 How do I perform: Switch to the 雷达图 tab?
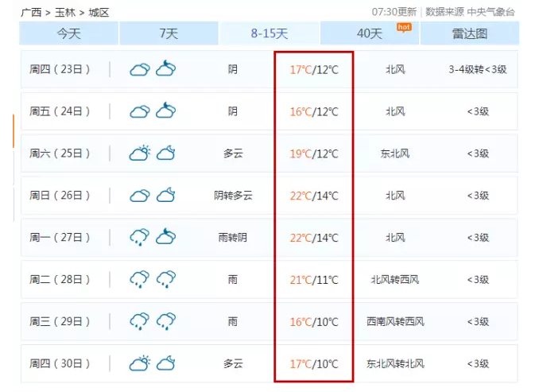(470, 33)
